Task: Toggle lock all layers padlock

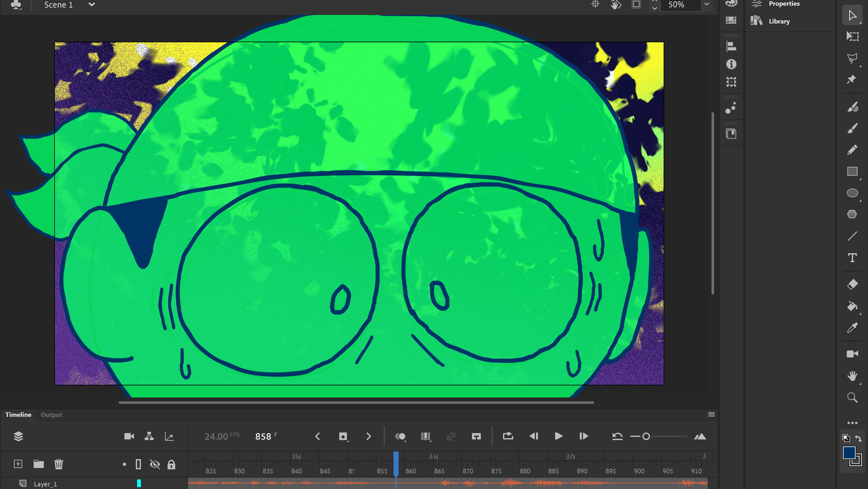Action: click(x=171, y=465)
